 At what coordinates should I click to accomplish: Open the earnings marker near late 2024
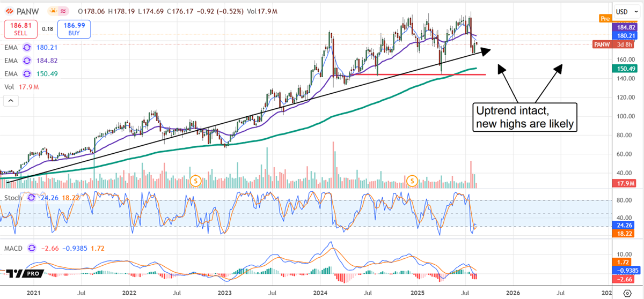pos(412,181)
